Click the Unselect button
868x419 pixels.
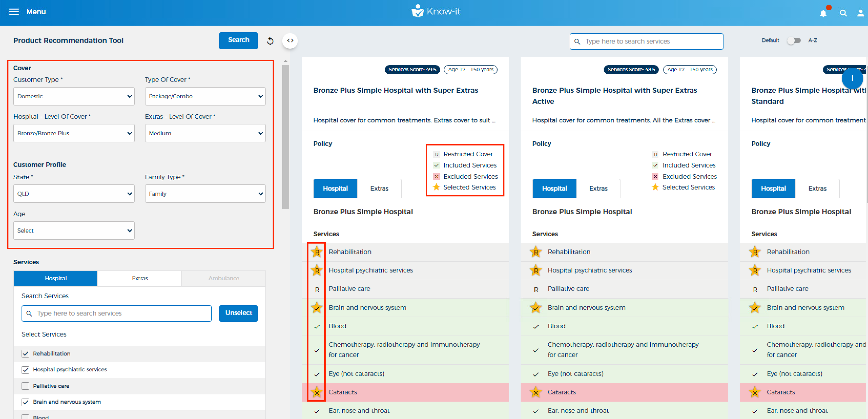click(238, 313)
